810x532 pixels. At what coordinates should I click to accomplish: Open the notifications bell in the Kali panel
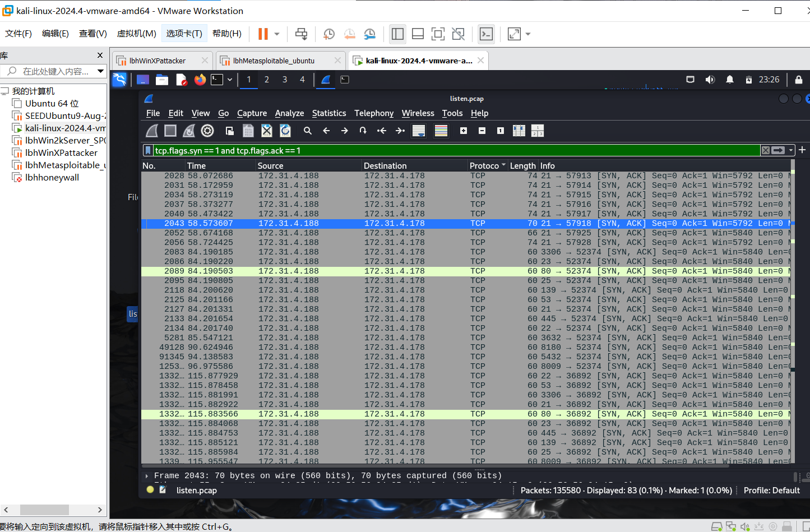(x=730, y=80)
